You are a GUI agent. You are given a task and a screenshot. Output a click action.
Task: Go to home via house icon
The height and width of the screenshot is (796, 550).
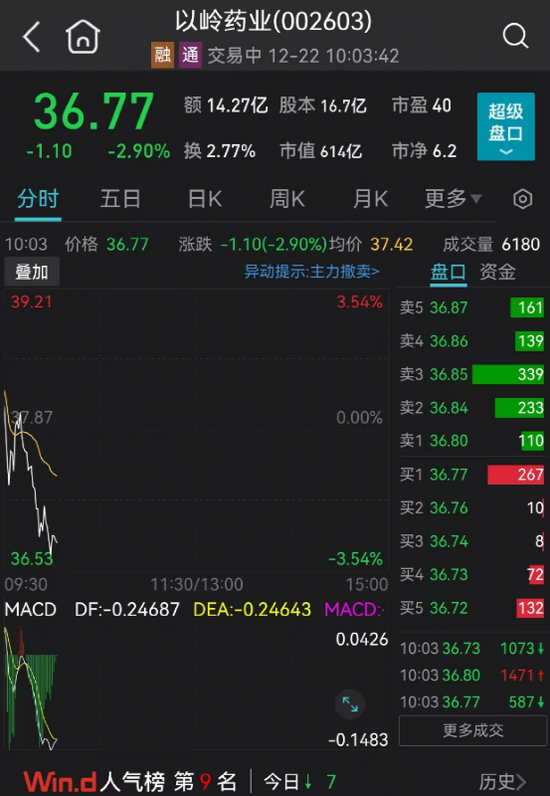[x=83, y=36]
